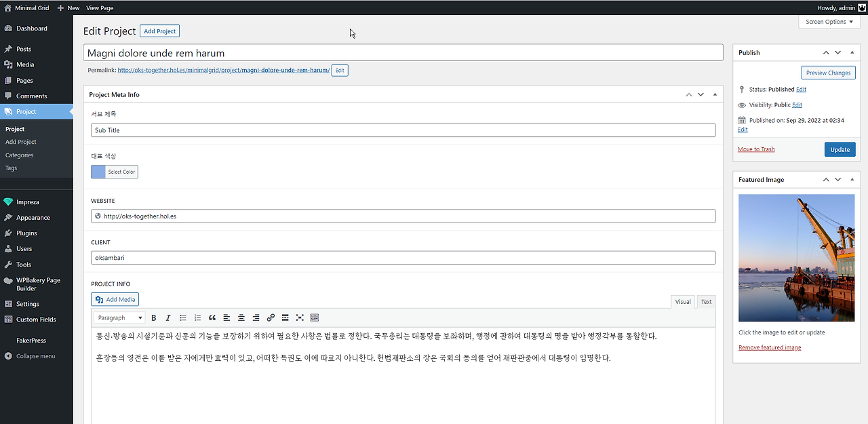Viewport: 868px width, 424px height.
Task: Expand the Screen Options panel
Action: [829, 22]
